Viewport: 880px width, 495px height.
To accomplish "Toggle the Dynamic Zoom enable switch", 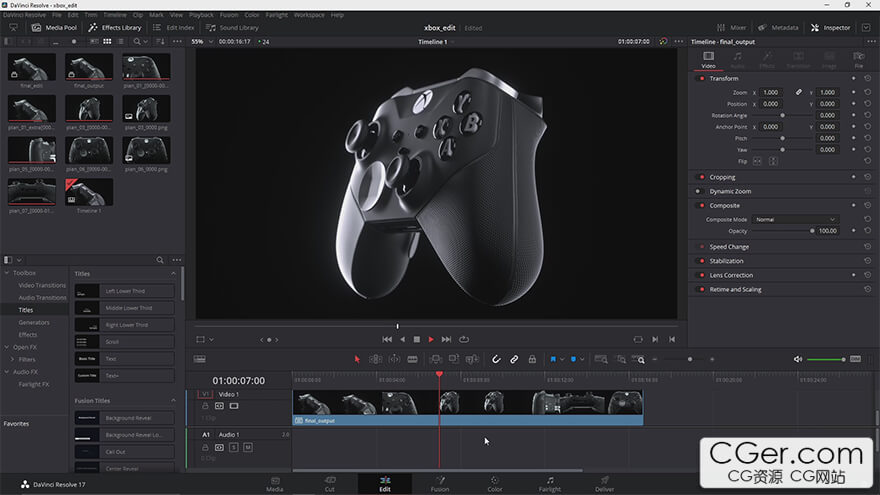I will coord(700,191).
